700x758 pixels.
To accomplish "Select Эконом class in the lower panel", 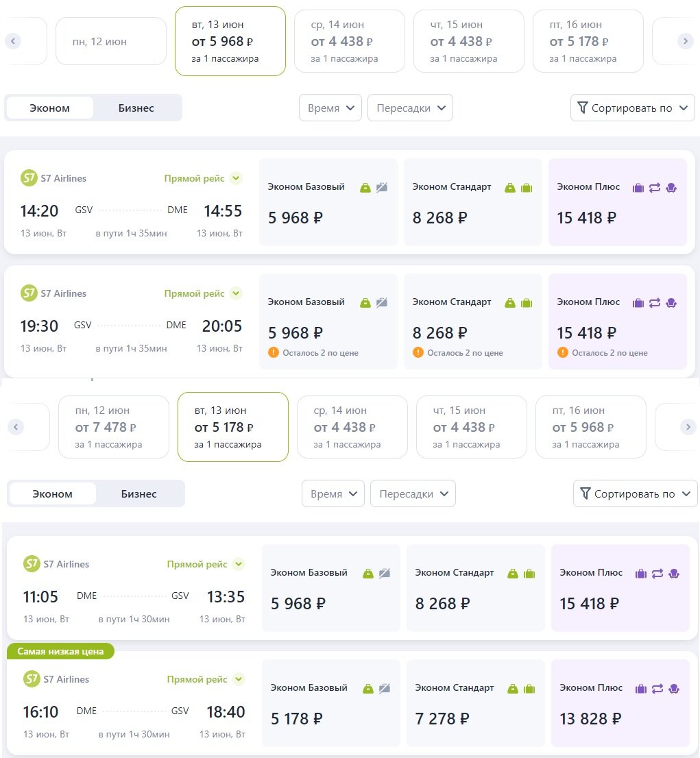I will pos(52,493).
